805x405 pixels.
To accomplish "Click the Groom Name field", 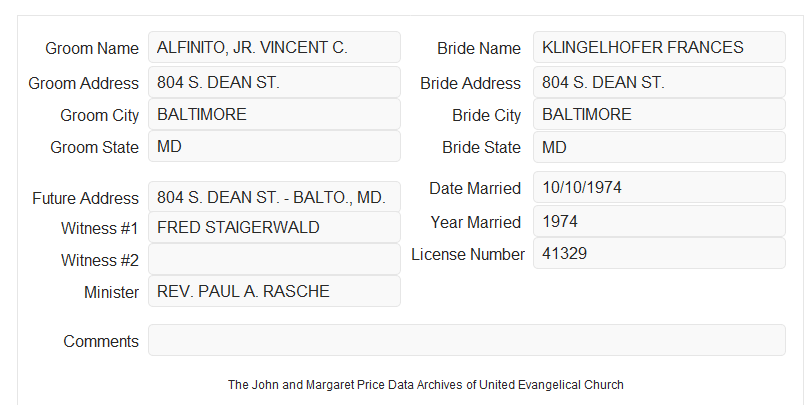I will pyautogui.click(x=274, y=47).
